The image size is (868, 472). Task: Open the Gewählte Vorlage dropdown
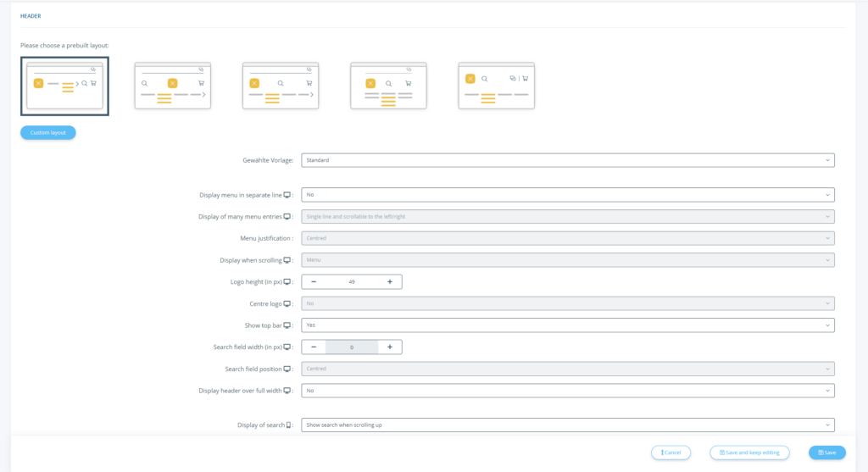[x=567, y=160]
